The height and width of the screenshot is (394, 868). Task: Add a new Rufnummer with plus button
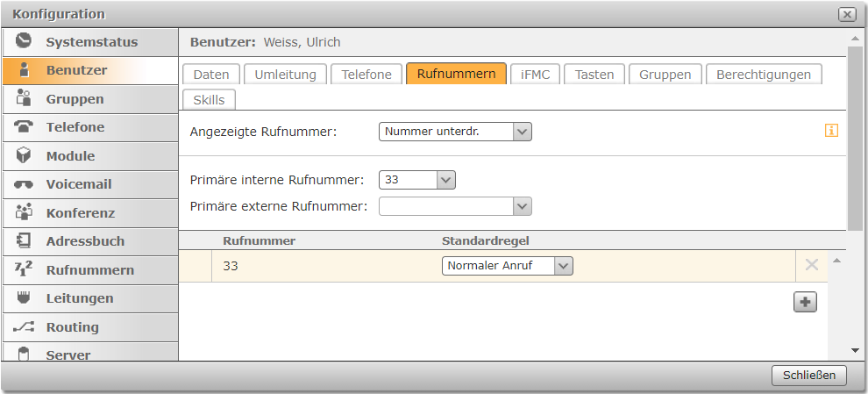point(804,302)
